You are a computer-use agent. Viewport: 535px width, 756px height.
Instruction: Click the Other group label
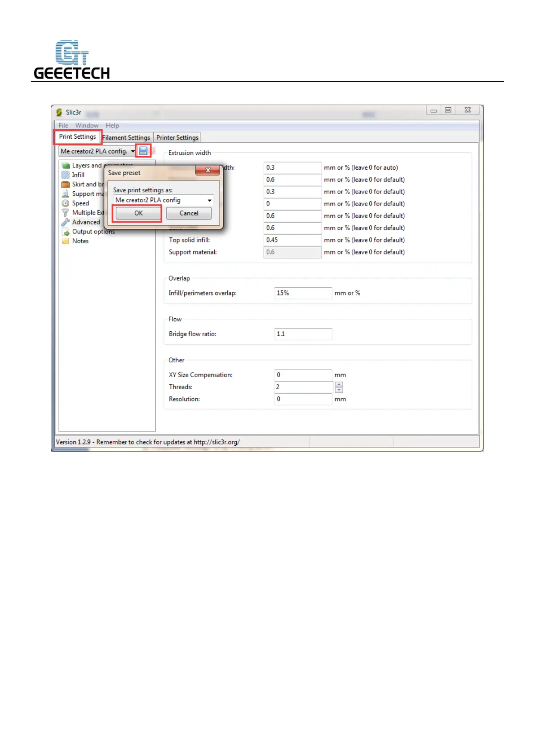pos(177,360)
